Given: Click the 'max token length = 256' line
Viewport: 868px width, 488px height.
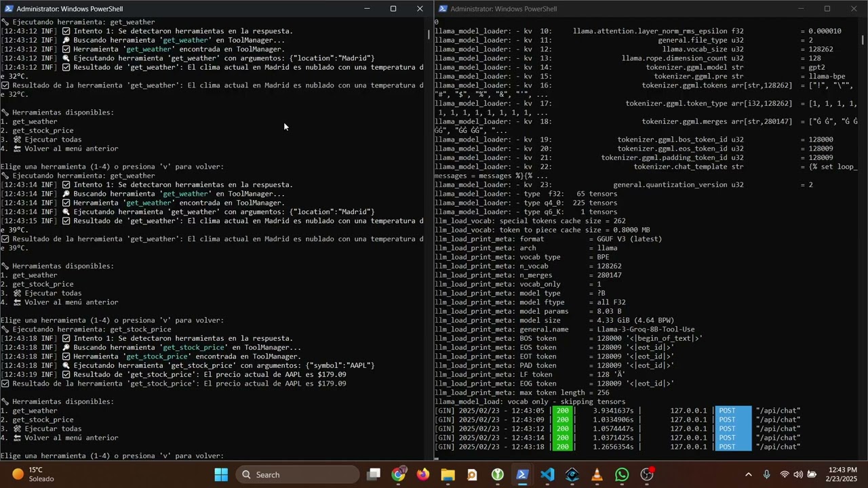Looking at the screenshot, I should (x=521, y=392).
